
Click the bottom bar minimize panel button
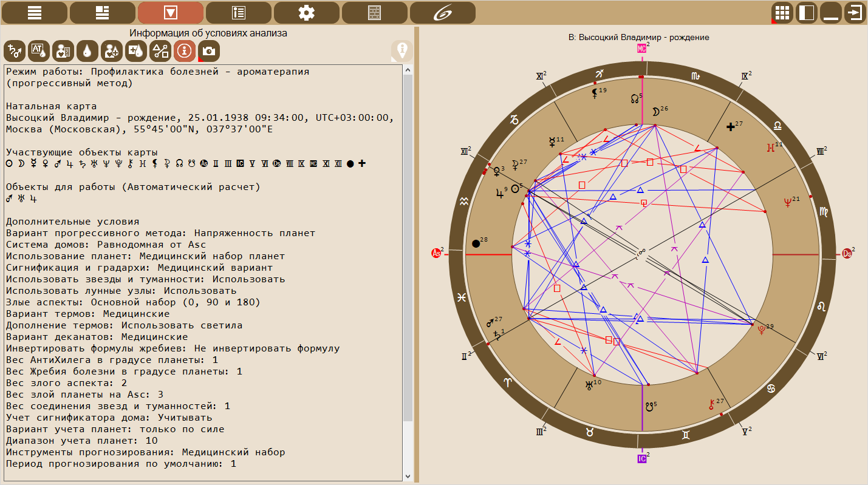830,13
